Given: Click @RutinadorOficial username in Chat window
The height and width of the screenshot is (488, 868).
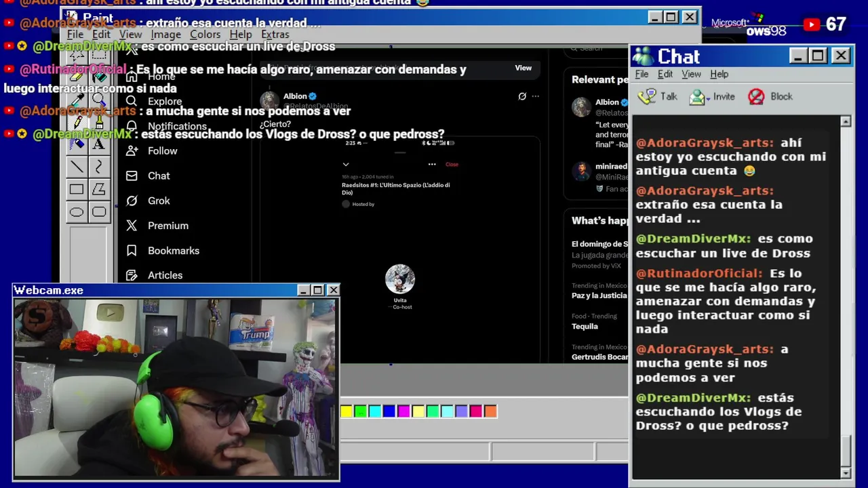Looking at the screenshot, I should pyautogui.click(x=699, y=273).
